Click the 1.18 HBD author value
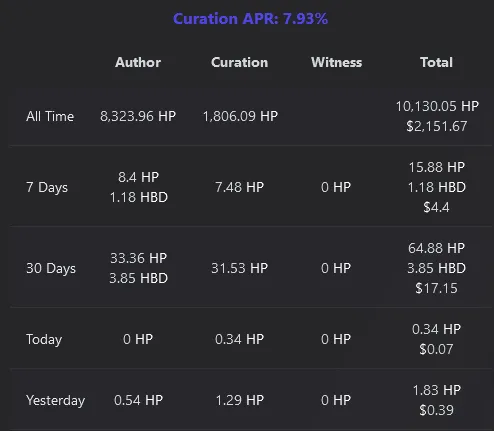This screenshot has width=494, height=431. pos(139,197)
